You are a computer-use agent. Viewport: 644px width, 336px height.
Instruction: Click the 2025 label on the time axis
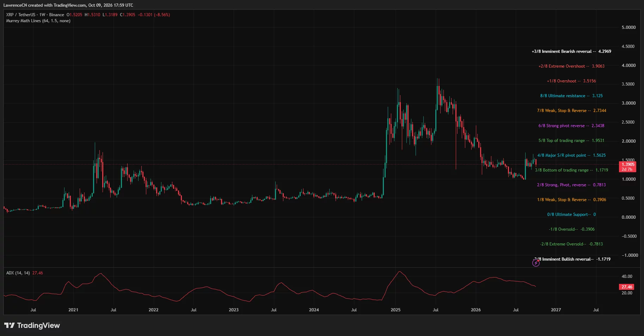395,310
